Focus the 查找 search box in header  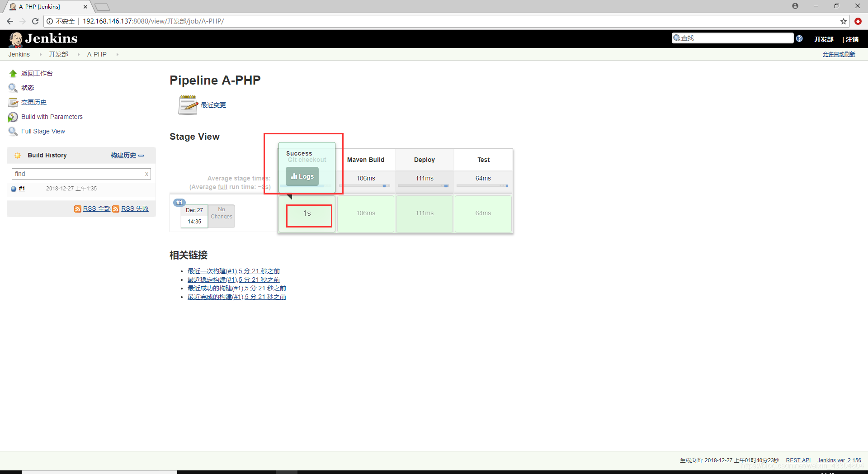(732, 38)
